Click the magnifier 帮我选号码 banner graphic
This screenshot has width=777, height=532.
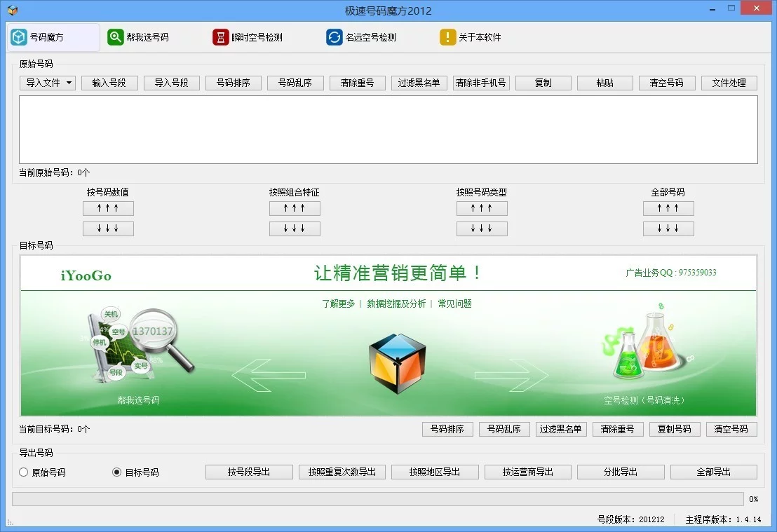pyautogui.click(x=139, y=346)
